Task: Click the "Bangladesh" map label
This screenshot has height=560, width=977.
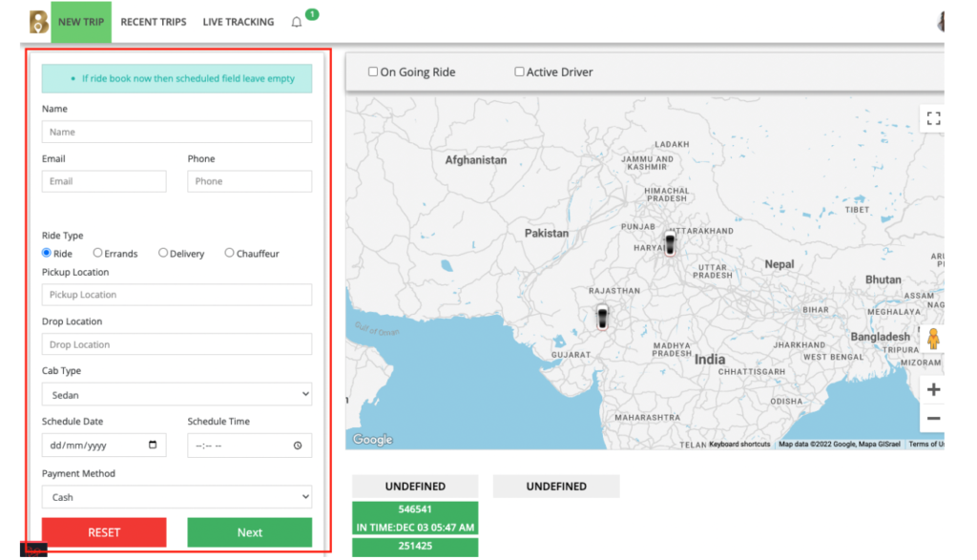Action: (881, 337)
